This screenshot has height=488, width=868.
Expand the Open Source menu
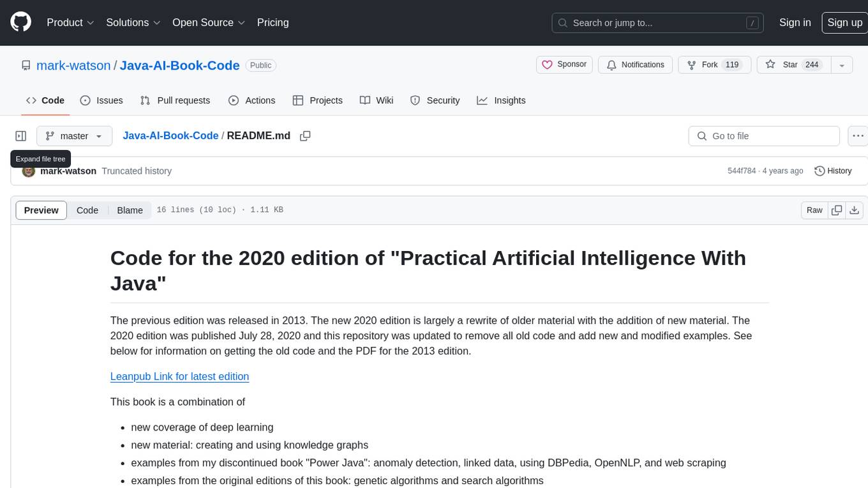209,22
